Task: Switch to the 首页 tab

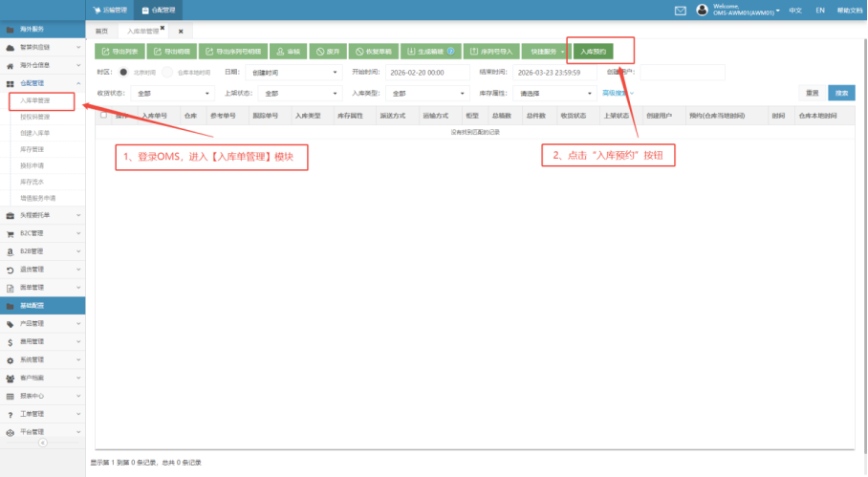Action: (x=101, y=32)
